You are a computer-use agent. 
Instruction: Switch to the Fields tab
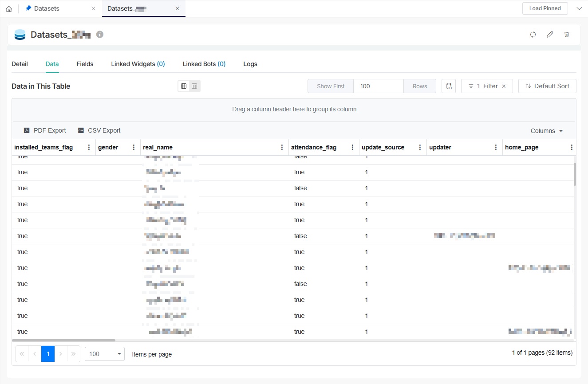pyautogui.click(x=85, y=64)
